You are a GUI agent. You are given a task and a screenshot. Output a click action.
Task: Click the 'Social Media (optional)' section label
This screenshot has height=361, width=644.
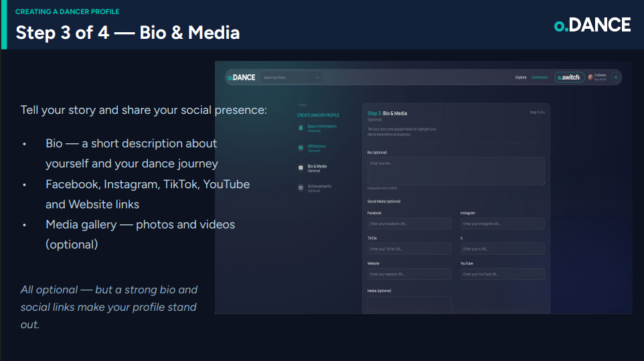point(384,201)
